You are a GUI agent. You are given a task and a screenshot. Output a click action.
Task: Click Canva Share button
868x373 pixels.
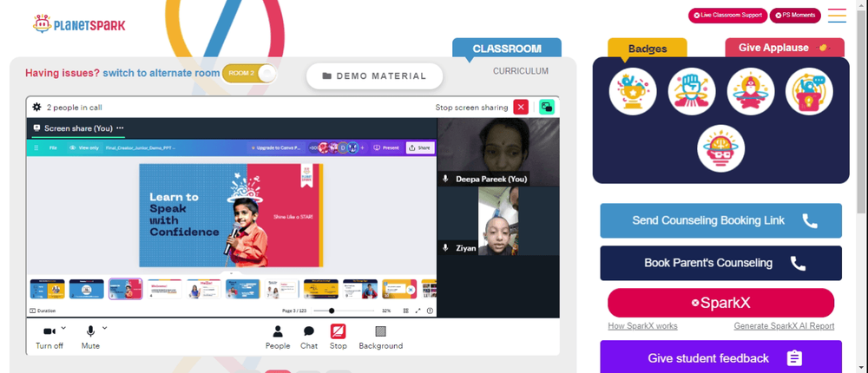420,147
